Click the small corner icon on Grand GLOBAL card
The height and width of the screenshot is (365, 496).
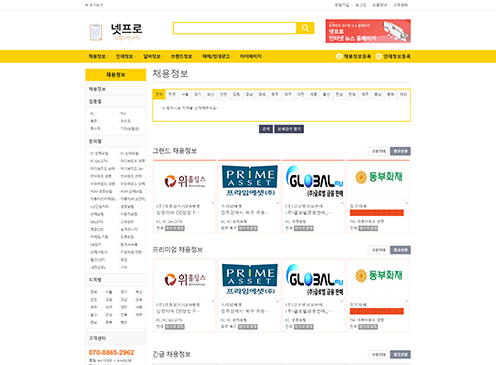tap(342, 203)
